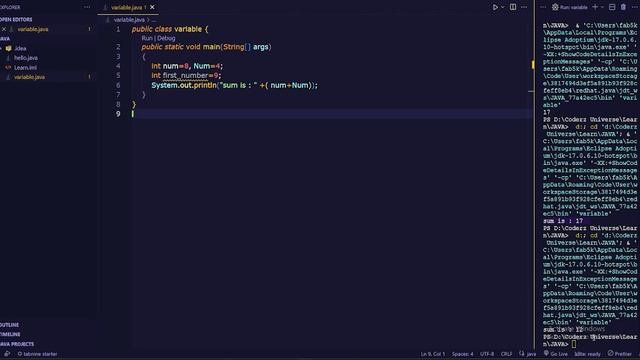Screen dimensions: 640x360
Task: Open hello.java from the file tree
Action: pos(26,58)
